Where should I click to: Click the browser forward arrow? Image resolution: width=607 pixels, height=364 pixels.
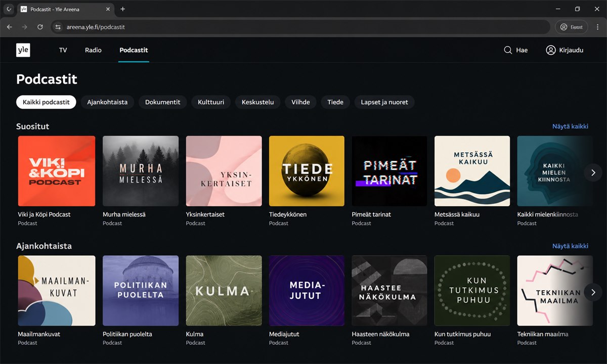(24, 27)
